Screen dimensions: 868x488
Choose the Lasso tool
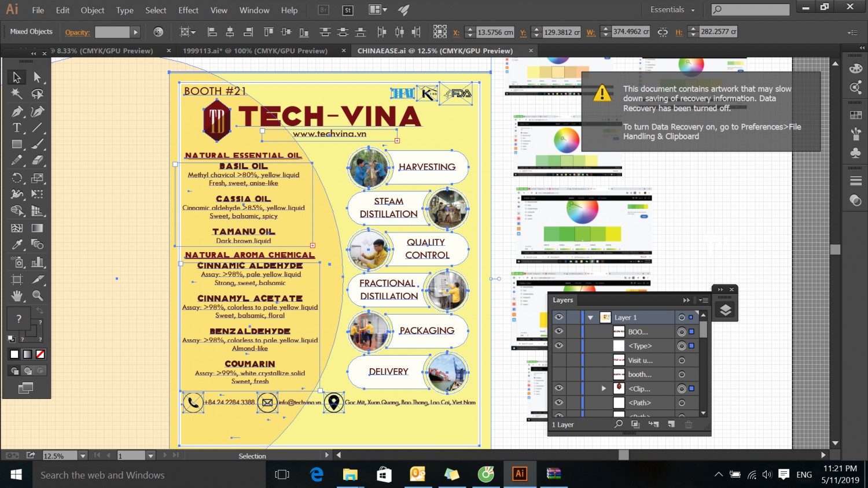38,94
